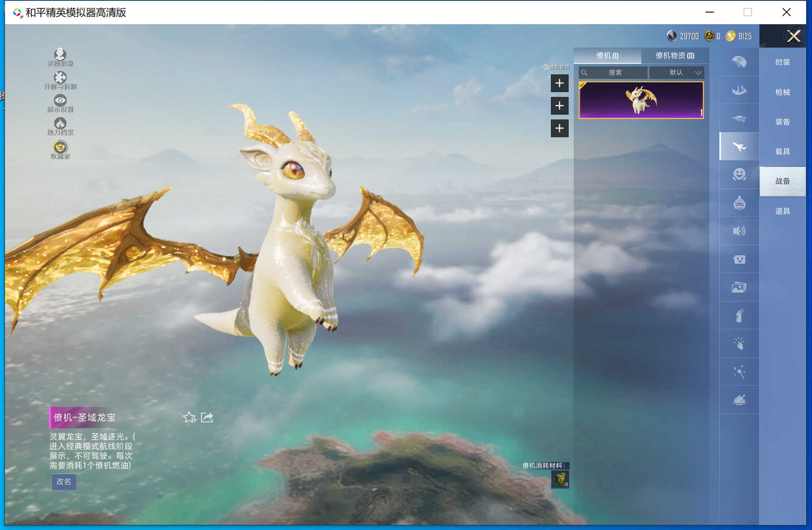
Task: Click the first plus slot under 僚机物资
Action: click(559, 83)
